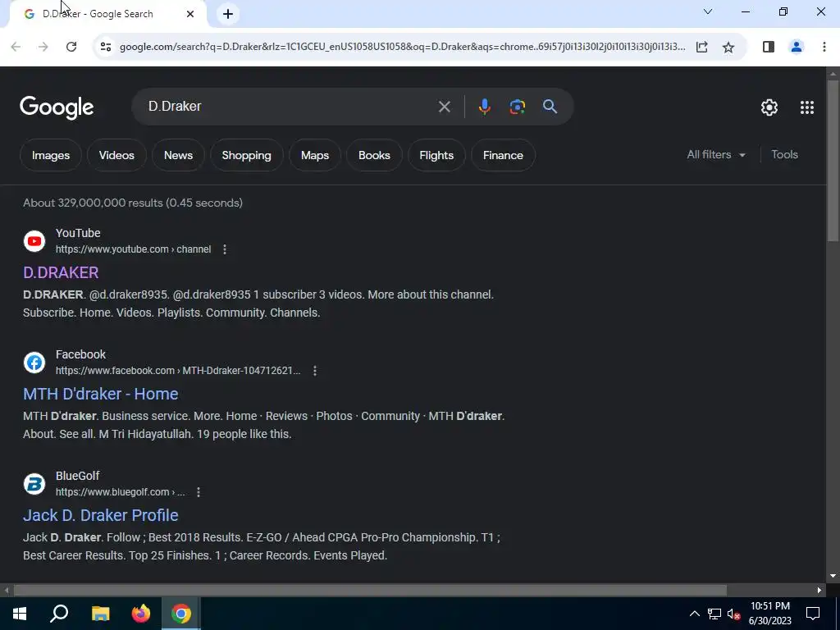This screenshot has height=630, width=840.
Task: Open Windows taskbar search
Action: coord(59,614)
